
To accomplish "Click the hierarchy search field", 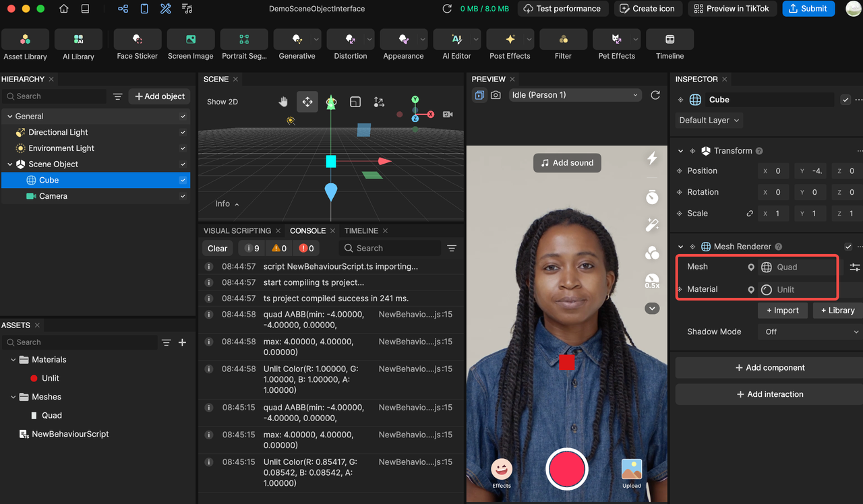I will pos(54,96).
